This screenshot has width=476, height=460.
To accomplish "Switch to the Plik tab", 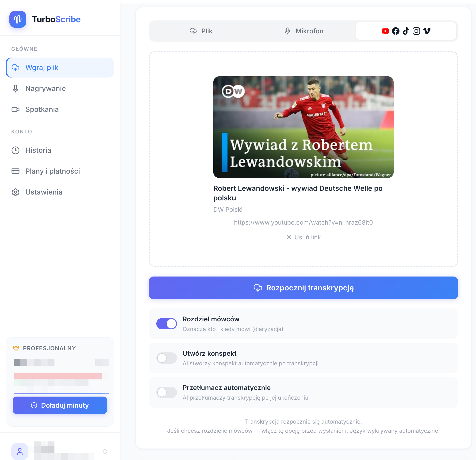I will 201,31.
